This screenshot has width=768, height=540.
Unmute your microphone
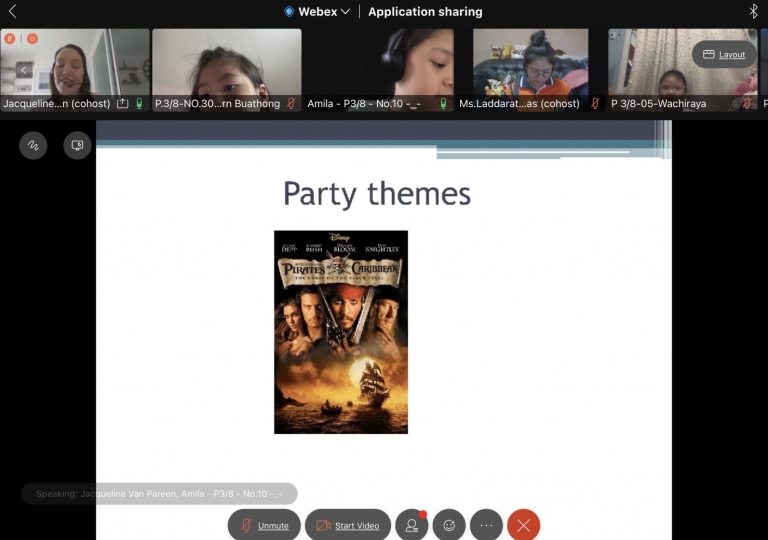(x=264, y=525)
